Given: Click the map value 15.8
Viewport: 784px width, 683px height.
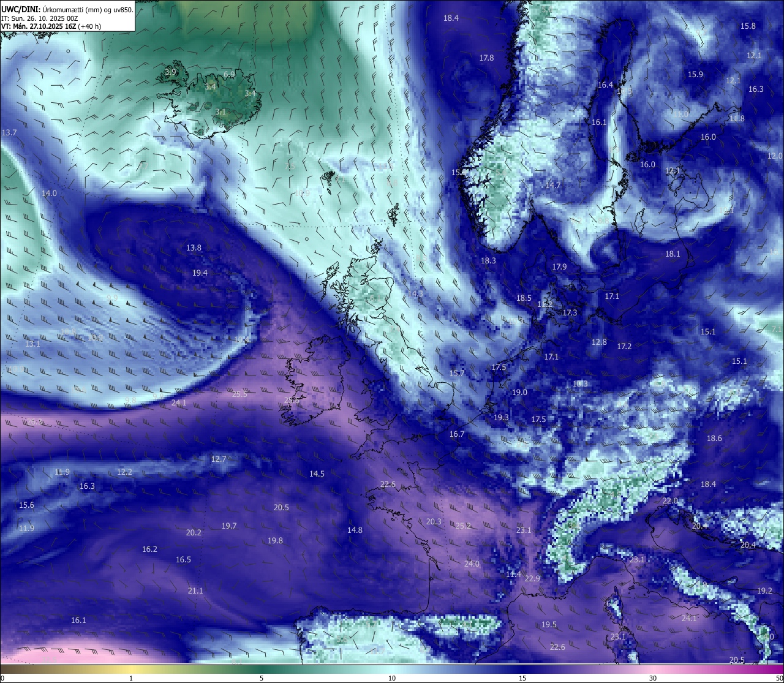Looking at the screenshot, I should 748,26.
